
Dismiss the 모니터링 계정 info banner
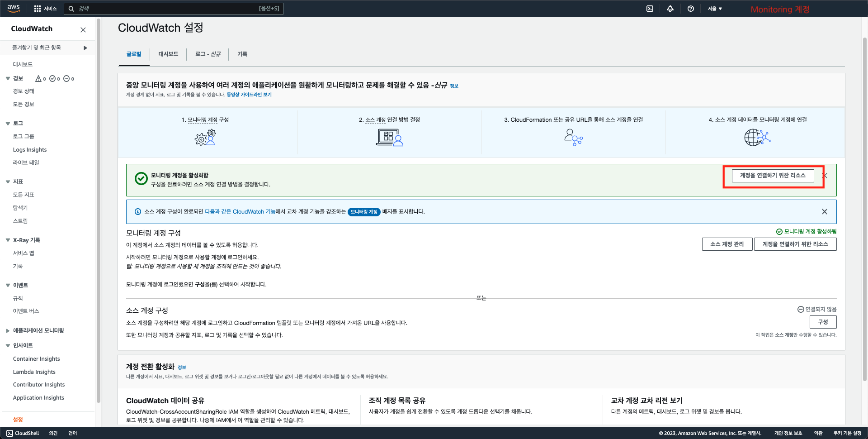coord(824,211)
